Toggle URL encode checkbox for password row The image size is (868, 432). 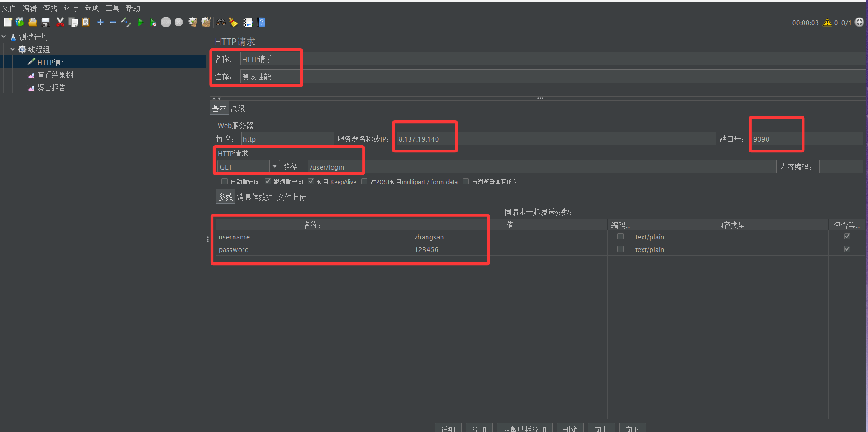(x=620, y=249)
